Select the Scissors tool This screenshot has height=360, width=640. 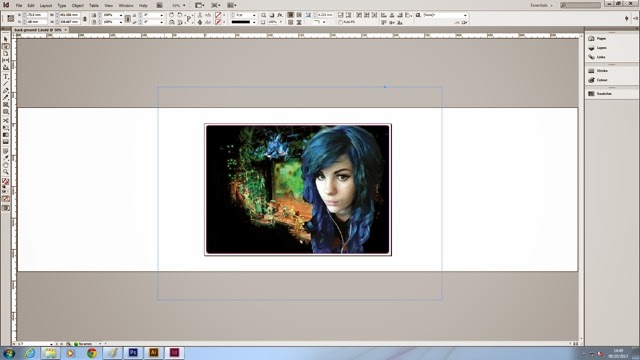pyautogui.click(x=6, y=121)
